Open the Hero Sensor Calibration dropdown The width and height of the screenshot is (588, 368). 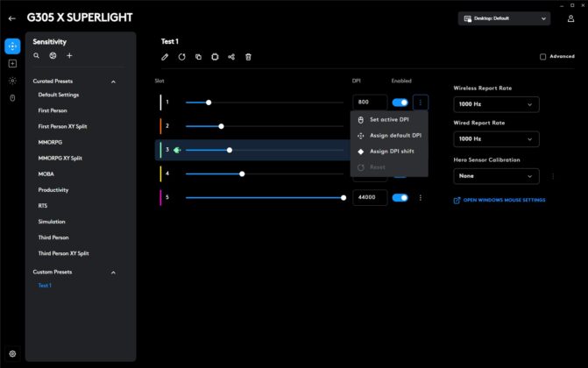496,176
